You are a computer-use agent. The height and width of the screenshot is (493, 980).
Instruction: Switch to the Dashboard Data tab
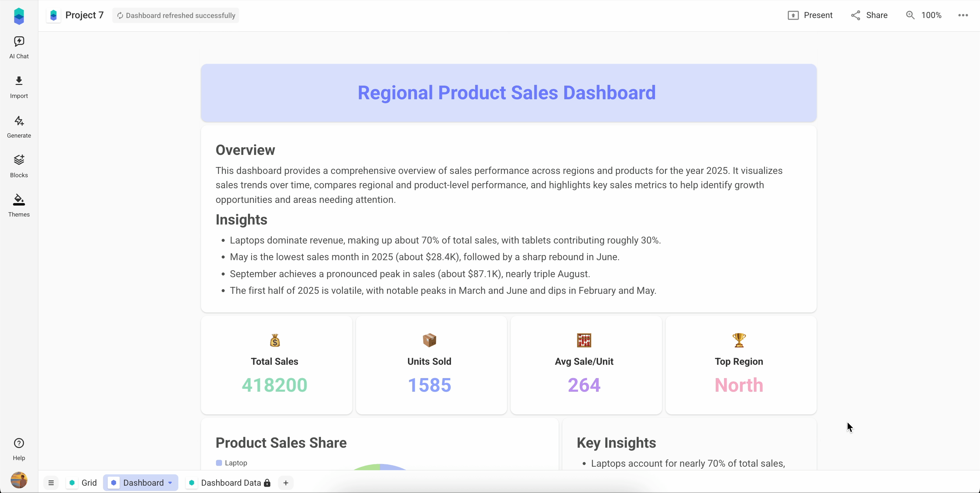click(230, 483)
